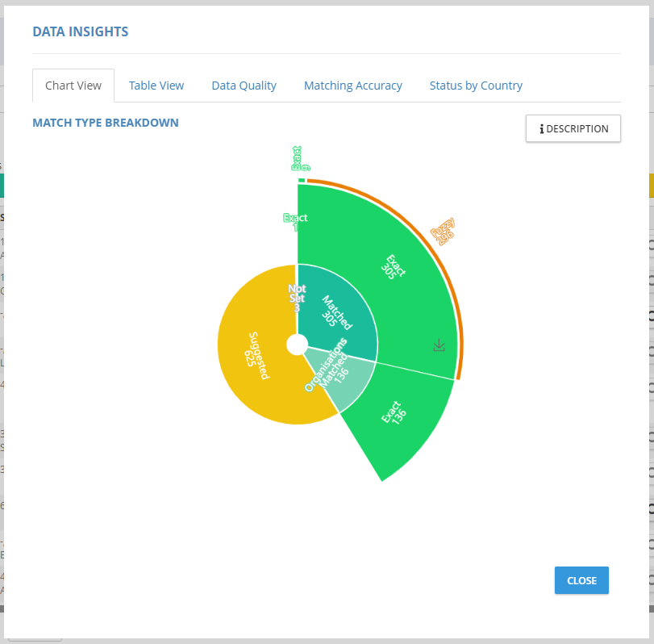The height and width of the screenshot is (644, 654).
Task: Show the Status by Country tab
Action: 476,86
